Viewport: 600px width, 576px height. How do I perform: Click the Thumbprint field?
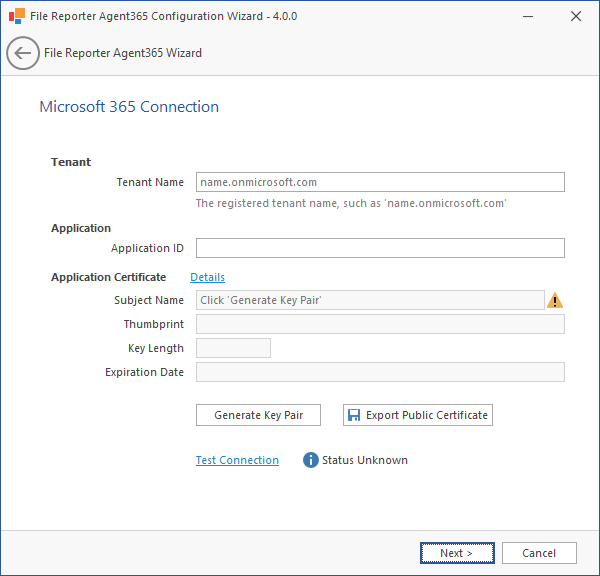coord(380,324)
